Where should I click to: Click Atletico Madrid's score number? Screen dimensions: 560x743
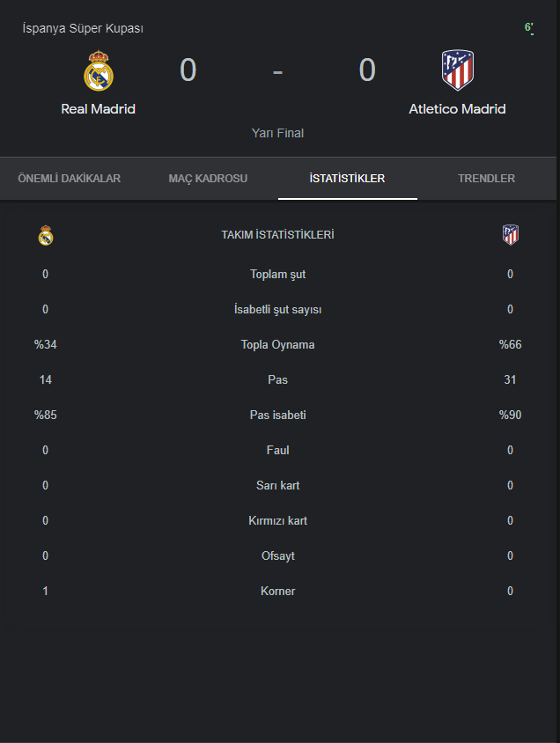(367, 70)
